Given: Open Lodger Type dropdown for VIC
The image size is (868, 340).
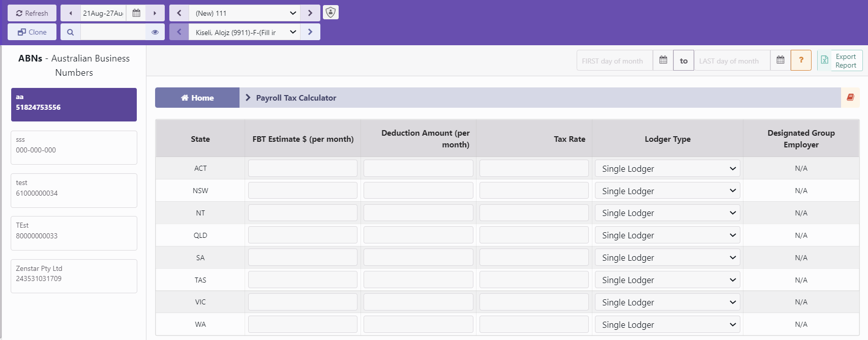Looking at the screenshot, I should click(668, 302).
